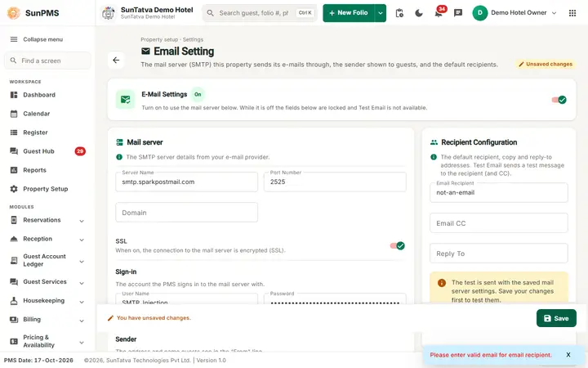Focus the Find a screen field
This screenshot has width=588, height=368.
coord(47,61)
